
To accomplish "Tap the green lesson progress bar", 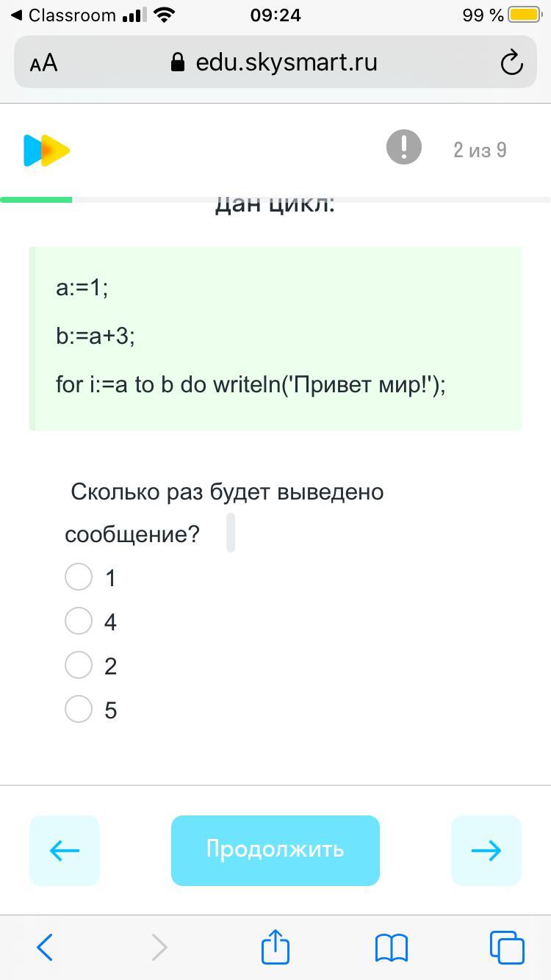I will coord(36,200).
